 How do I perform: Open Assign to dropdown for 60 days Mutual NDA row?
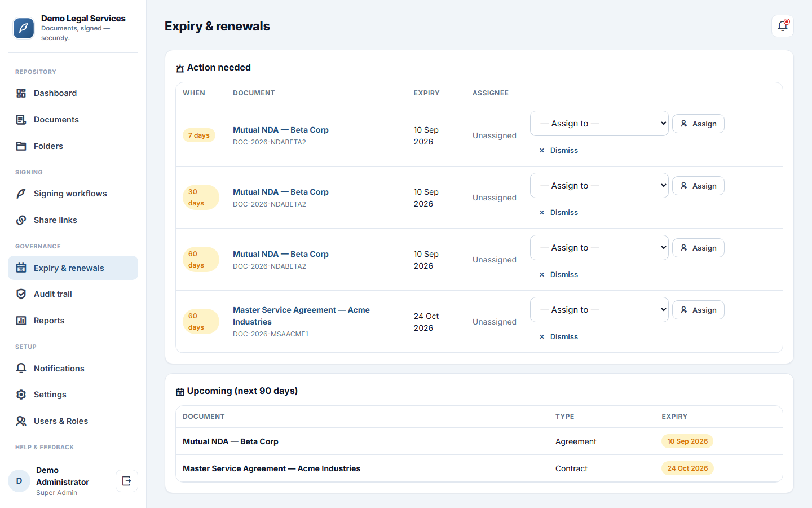pos(599,248)
